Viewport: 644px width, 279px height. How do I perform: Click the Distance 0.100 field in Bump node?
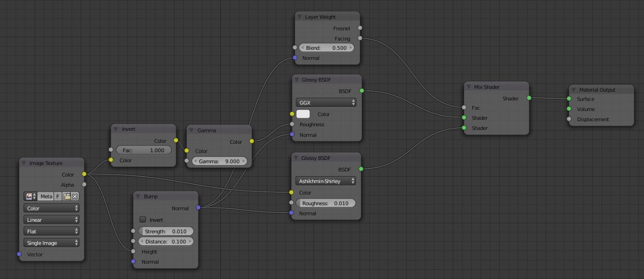point(166,242)
